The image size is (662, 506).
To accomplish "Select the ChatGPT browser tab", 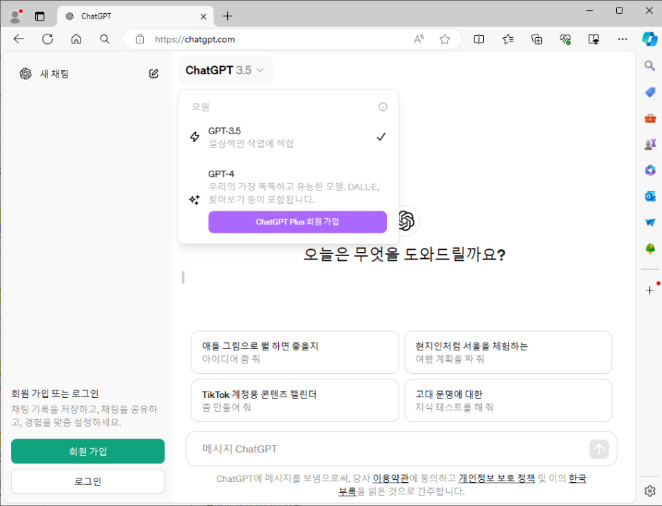I will coord(135,16).
